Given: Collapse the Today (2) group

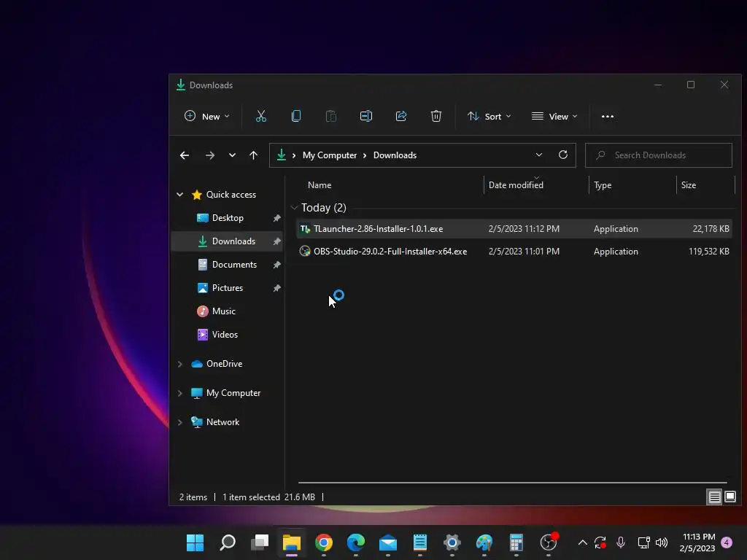Looking at the screenshot, I should [x=294, y=208].
